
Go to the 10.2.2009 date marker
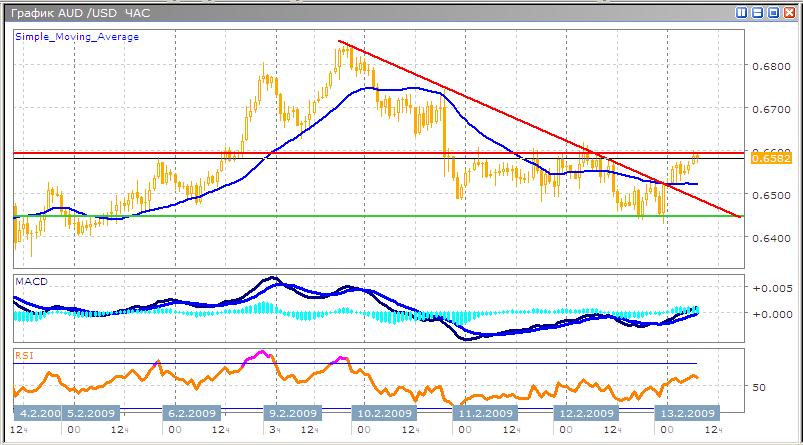[x=384, y=412]
